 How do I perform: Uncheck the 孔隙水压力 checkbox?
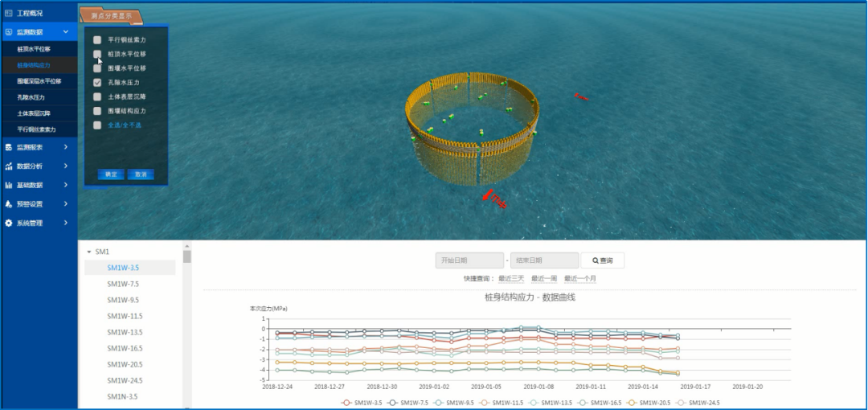click(x=97, y=83)
